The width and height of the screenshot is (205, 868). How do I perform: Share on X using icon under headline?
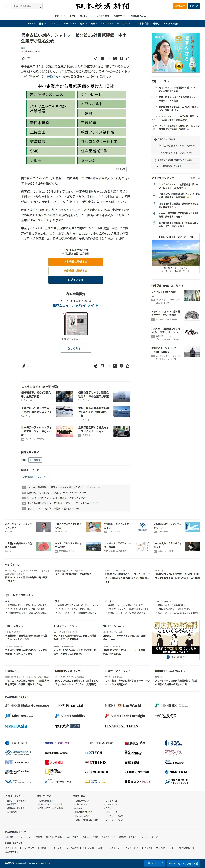click(x=115, y=58)
